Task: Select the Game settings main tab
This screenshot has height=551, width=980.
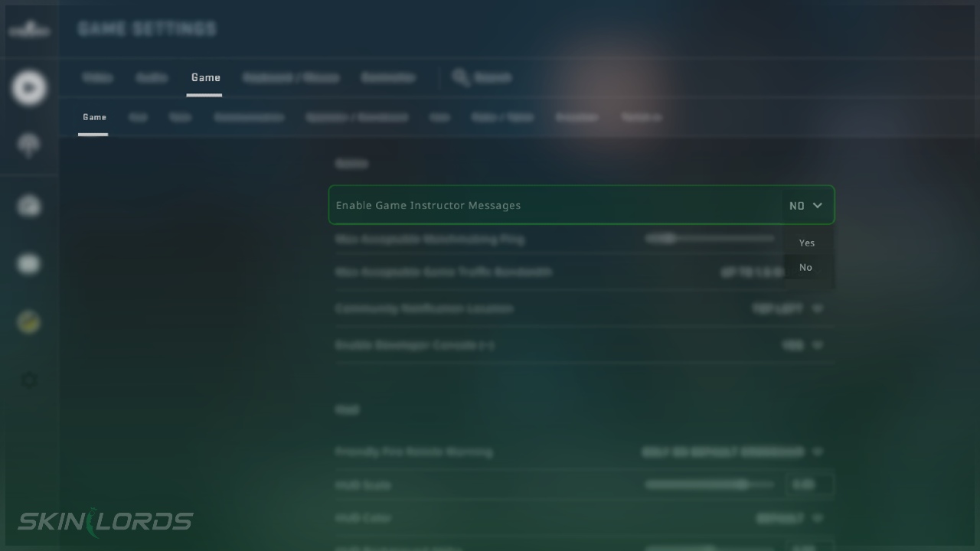Action: (205, 77)
